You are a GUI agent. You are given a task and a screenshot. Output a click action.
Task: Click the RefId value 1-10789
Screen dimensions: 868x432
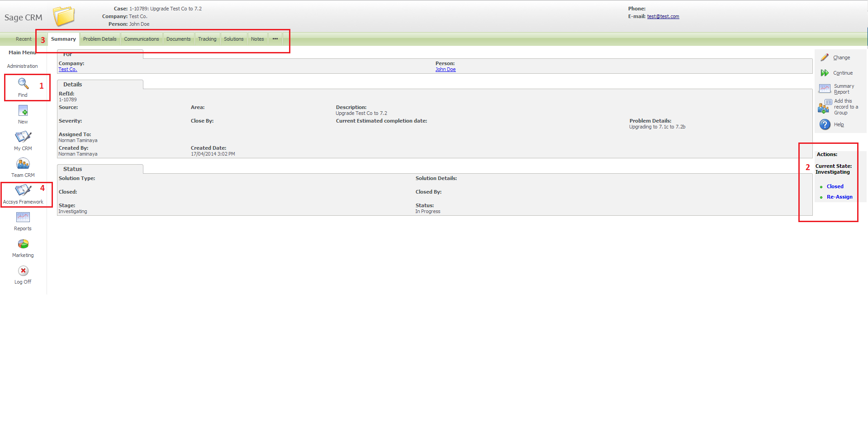tap(68, 100)
